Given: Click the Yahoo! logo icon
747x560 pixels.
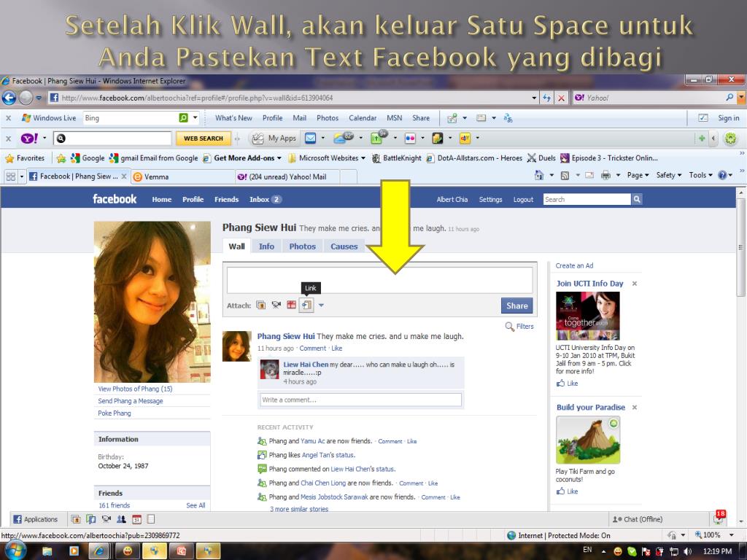Looking at the screenshot, I should (x=28, y=138).
